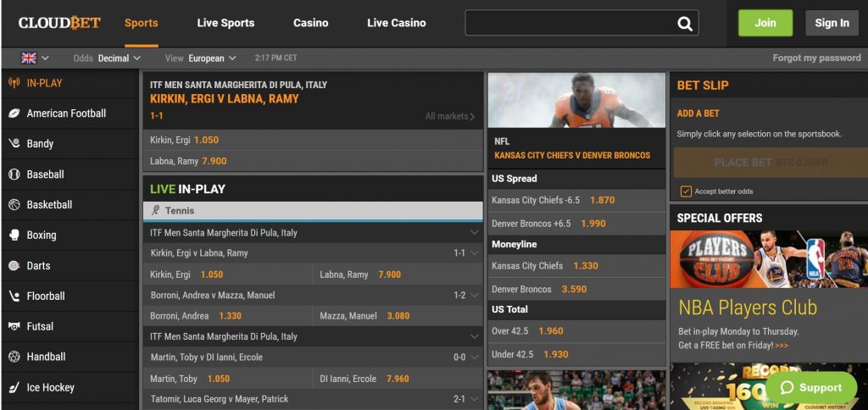The width and height of the screenshot is (868, 410).
Task: Click the Cloudbet logo
Action: 59,23
